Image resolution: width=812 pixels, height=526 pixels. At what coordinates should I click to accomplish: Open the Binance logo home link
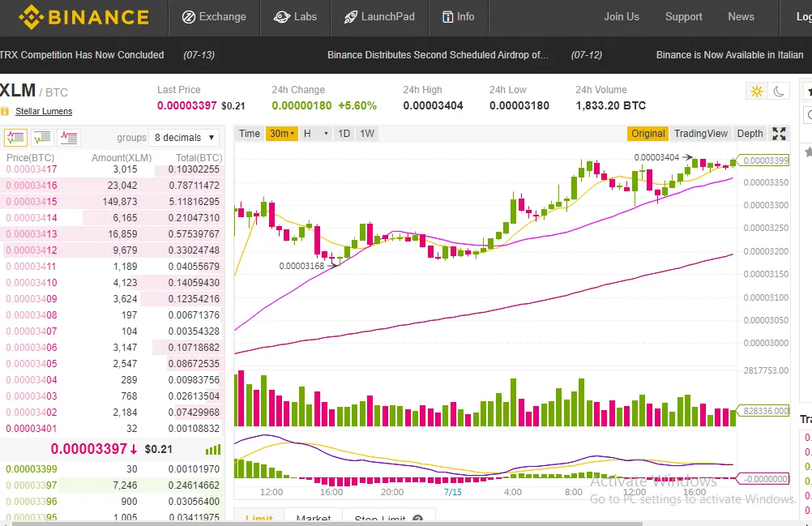[x=84, y=17]
